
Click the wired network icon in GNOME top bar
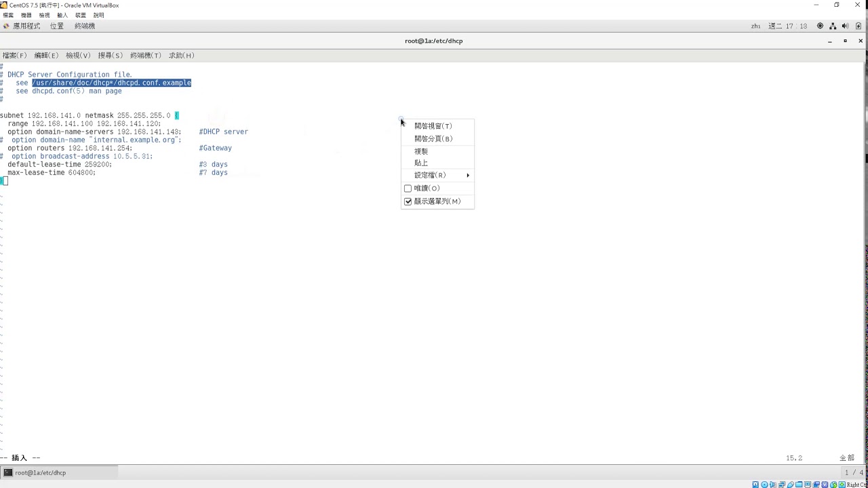pyautogui.click(x=833, y=26)
